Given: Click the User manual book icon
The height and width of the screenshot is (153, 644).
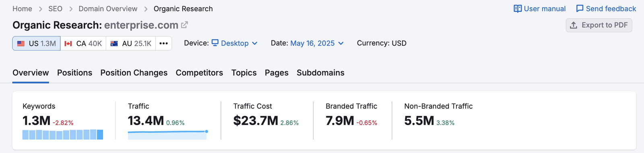Looking at the screenshot, I should [518, 9].
